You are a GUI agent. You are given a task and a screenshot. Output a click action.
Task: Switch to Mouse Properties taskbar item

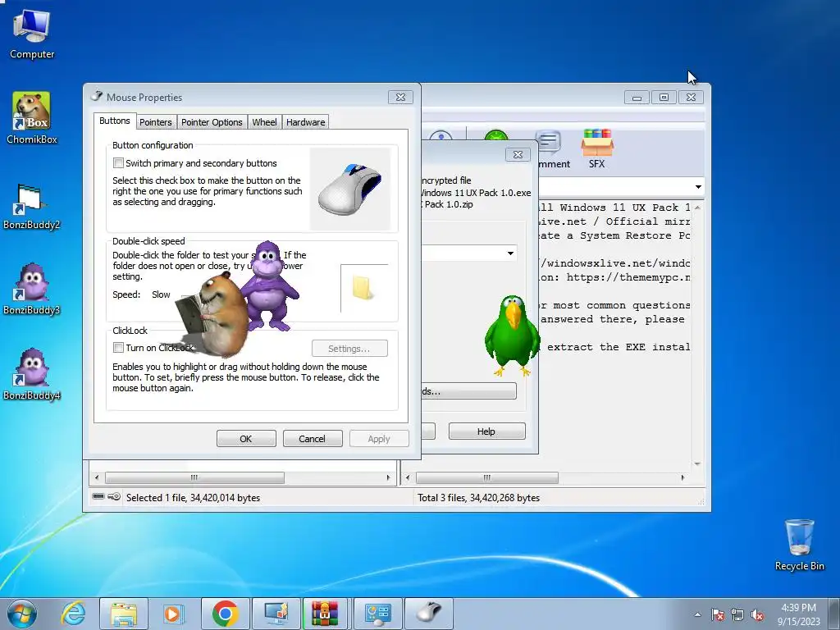coord(428,614)
